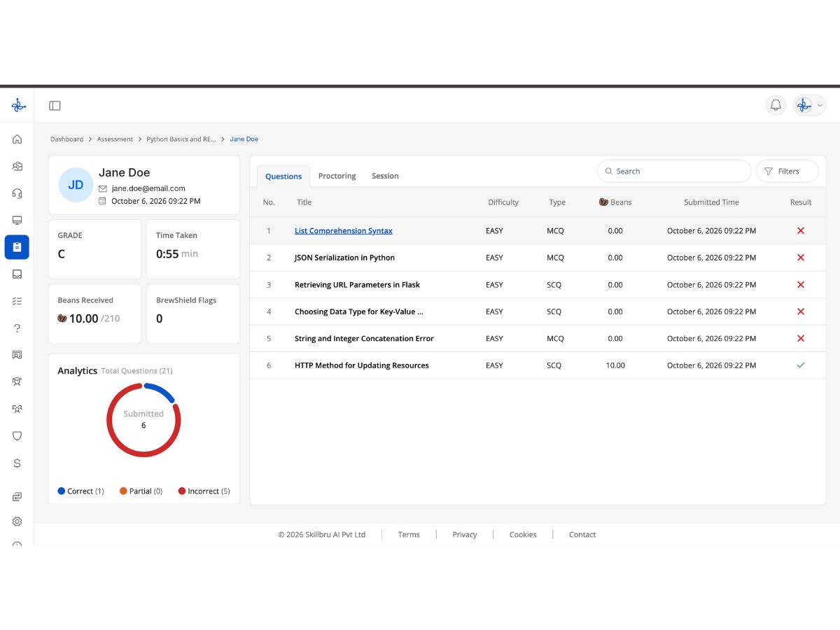Open the graduation cap icon in sidebar
The image size is (840, 630).
[x=17, y=381]
